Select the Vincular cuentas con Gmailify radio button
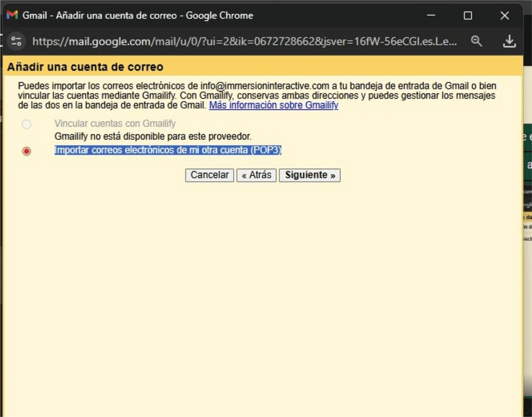Screen dimensions: 532x417 click(x=26, y=124)
